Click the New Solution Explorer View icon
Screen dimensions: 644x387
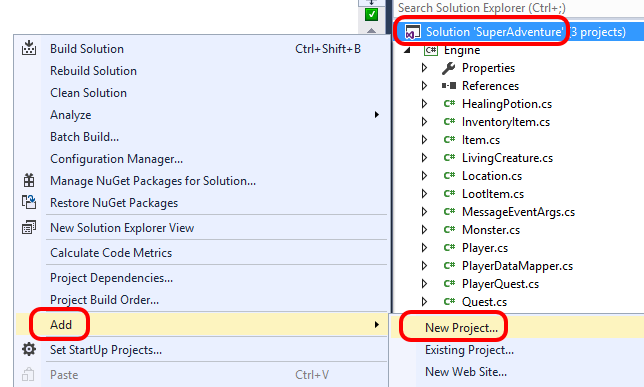pyautogui.click(x=29, y=227)
